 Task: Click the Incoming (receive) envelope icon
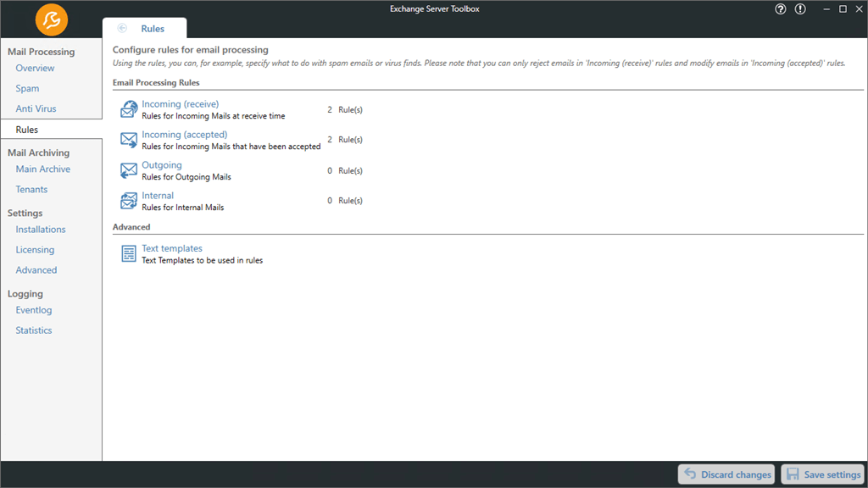tap(129, 109)
